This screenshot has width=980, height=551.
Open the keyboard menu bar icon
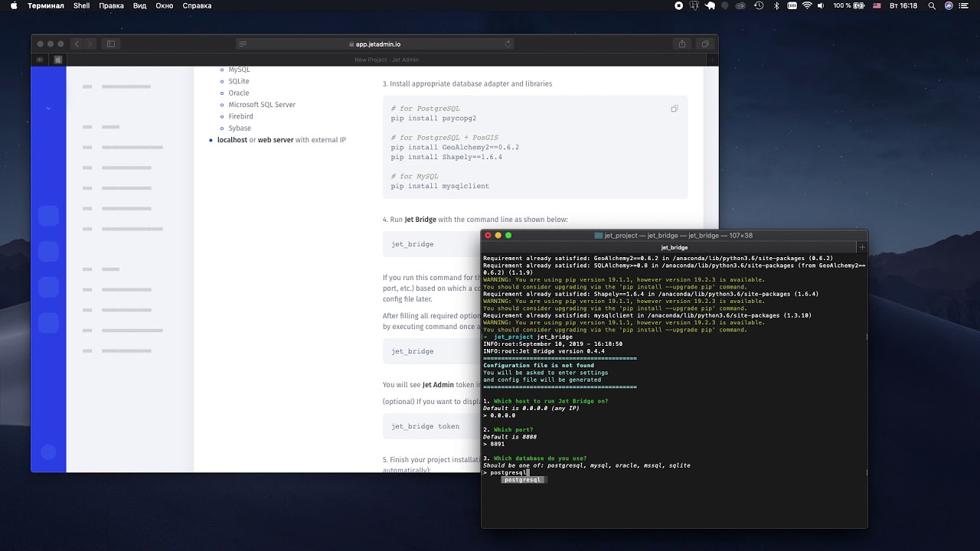coord(791,5)
